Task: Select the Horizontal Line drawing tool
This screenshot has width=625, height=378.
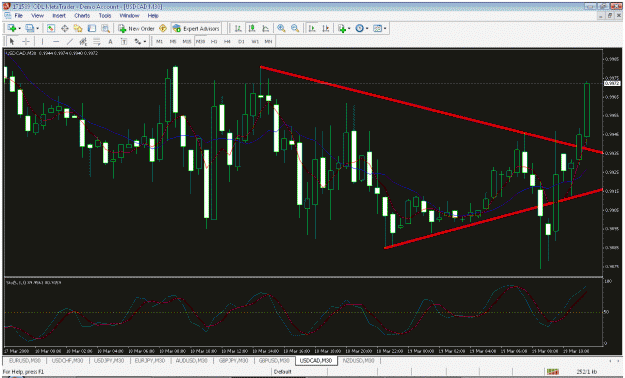Action: pyautogui.click(x=56, y=41)
